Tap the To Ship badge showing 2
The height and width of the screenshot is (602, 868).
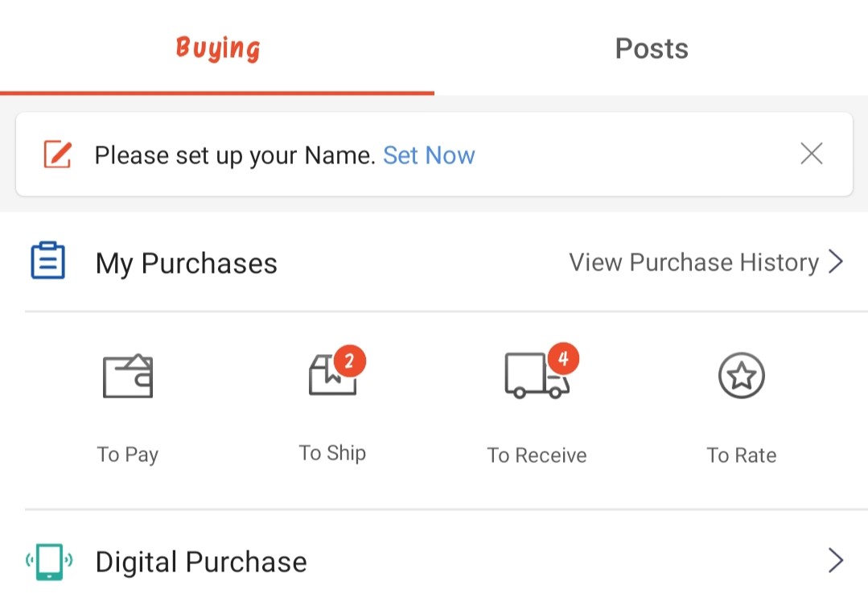click(x=349, y=361)
